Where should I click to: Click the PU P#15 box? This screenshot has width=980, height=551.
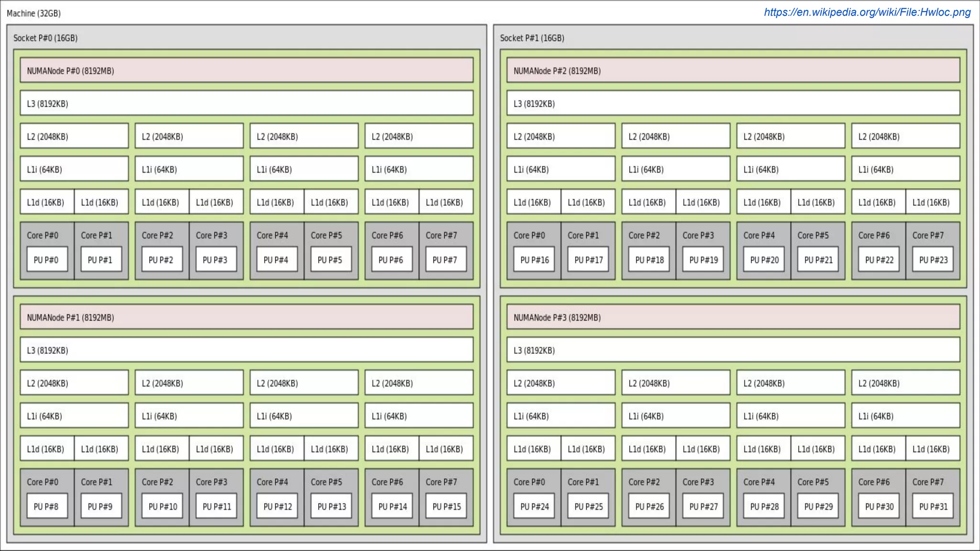point(446,507)
